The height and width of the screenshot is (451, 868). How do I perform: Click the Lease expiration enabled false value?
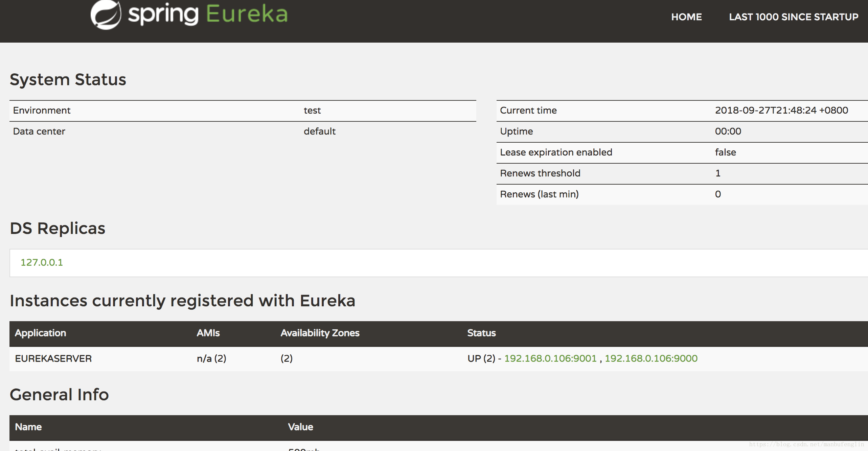pyautogui.click(x=725, y=152)
